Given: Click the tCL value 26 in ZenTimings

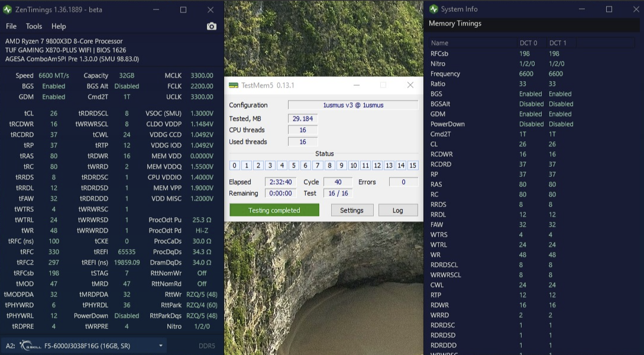Looking at the screenshot, I should point(54,114).
